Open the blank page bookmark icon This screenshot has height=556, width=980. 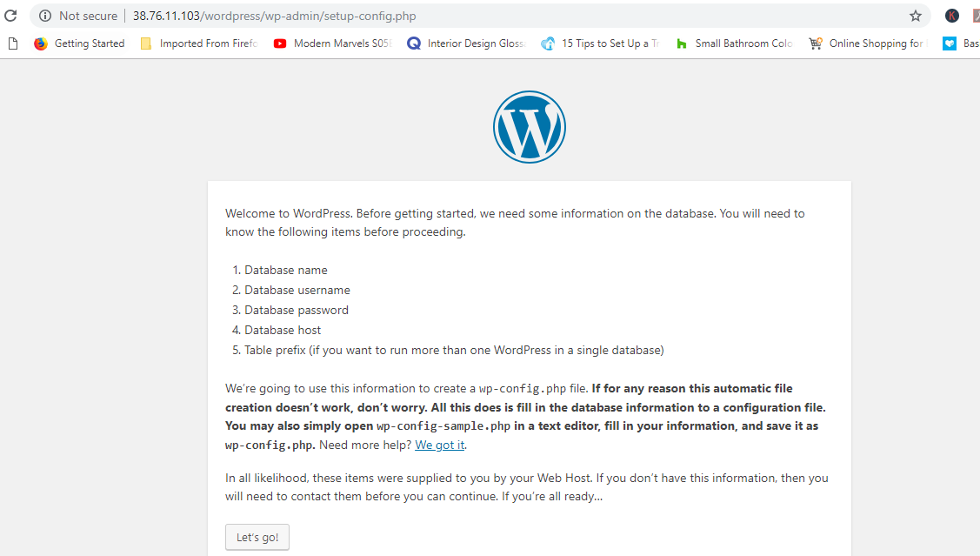[13, 44]
